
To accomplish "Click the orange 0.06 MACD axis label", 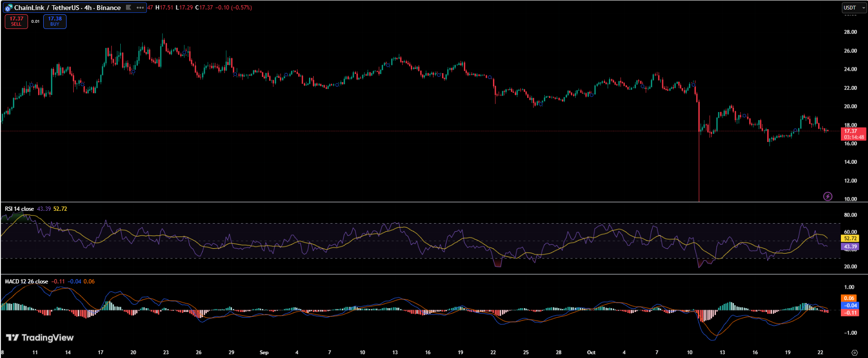I will point(849,298).
